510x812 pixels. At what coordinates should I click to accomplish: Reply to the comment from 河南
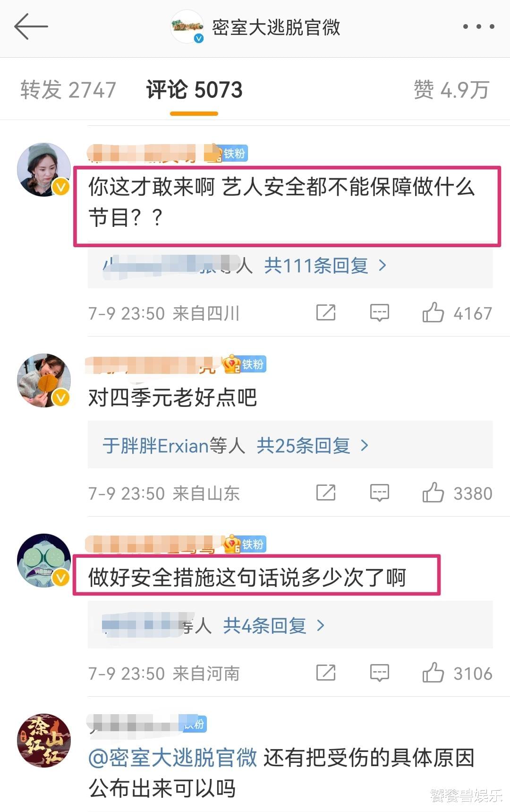(x=380, y=673)
